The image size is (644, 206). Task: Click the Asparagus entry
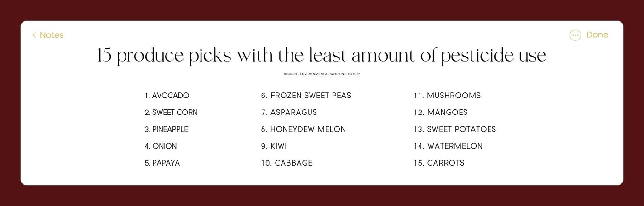[289, 112]
